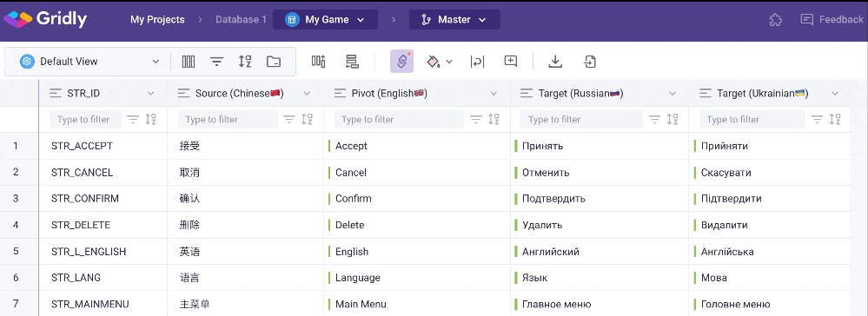Click the Pivot (English) filter input
Viewport: 868px width, 316px height.
pyautogui.click(x=399, y=120)
